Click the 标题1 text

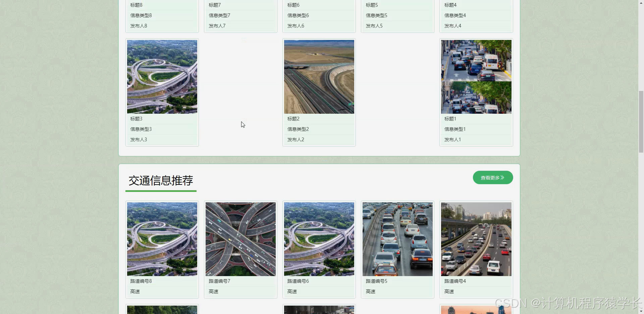click(450, 119)
